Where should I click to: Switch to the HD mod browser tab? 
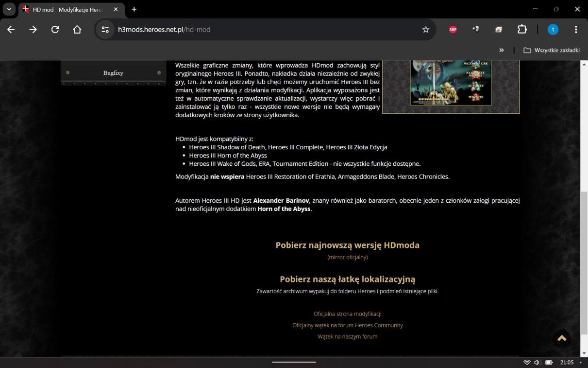tap(68, 9)
